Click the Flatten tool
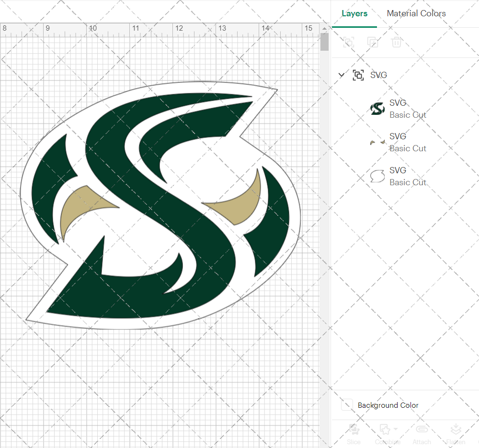This screenshot has height=448, width=479. click(456, 434)
